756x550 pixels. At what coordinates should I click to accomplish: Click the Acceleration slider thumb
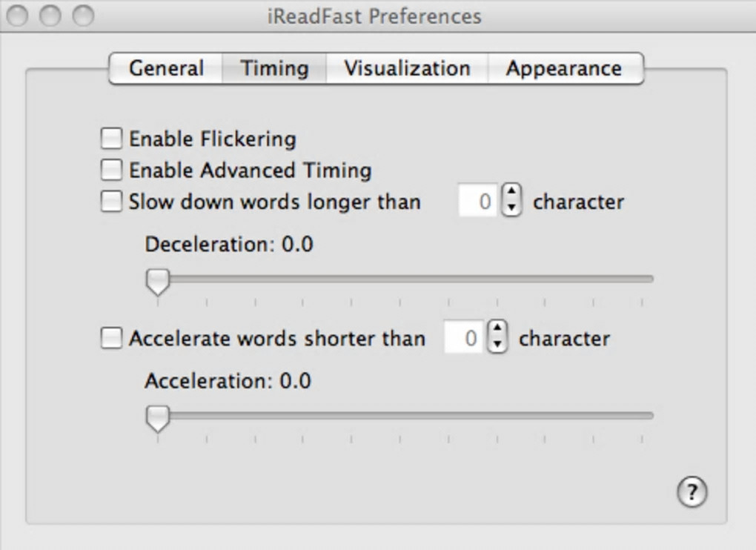tap(157, 419)
